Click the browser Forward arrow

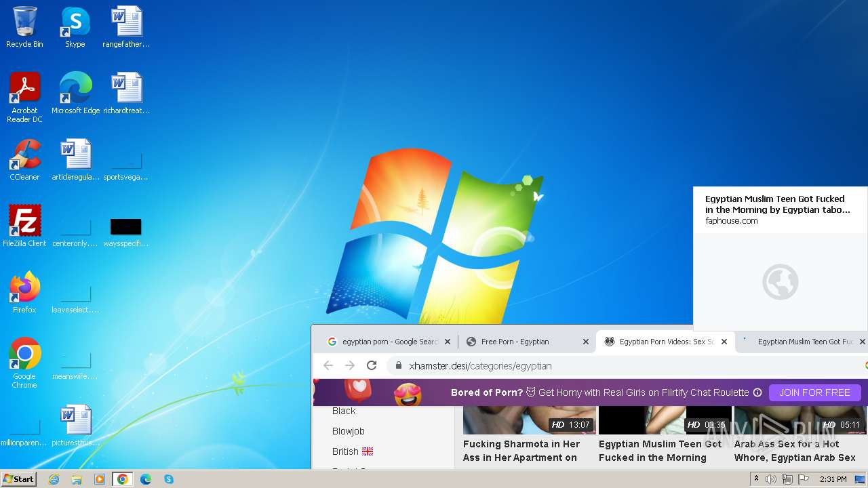point(350,365)
